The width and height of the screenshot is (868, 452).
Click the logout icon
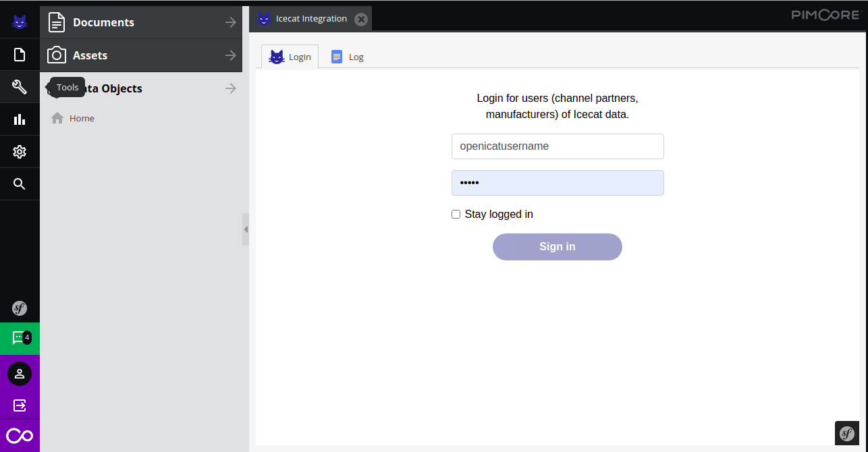coord(20,405)
